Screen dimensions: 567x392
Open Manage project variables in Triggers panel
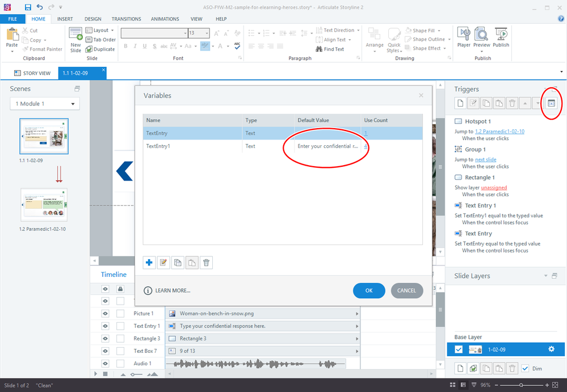(551, 103)
